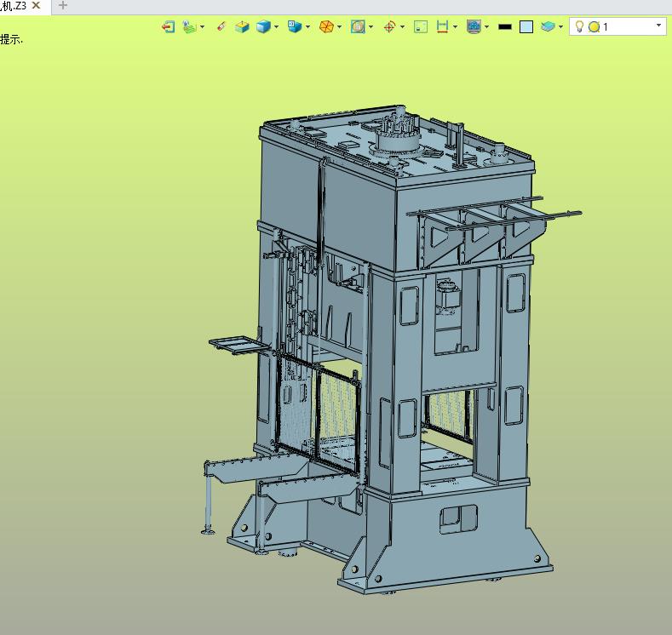Click the monitor display settings icon

coord(474,27)
